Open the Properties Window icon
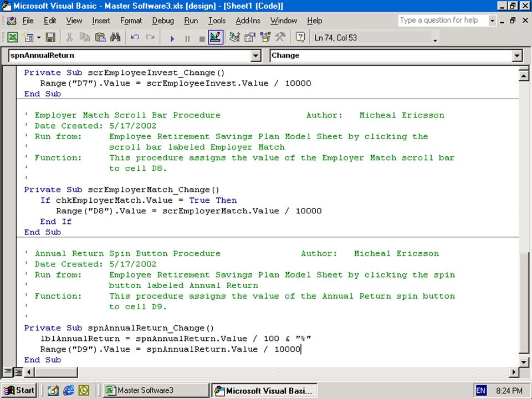This screenshot has width=532, height=399. pos(250,37)
